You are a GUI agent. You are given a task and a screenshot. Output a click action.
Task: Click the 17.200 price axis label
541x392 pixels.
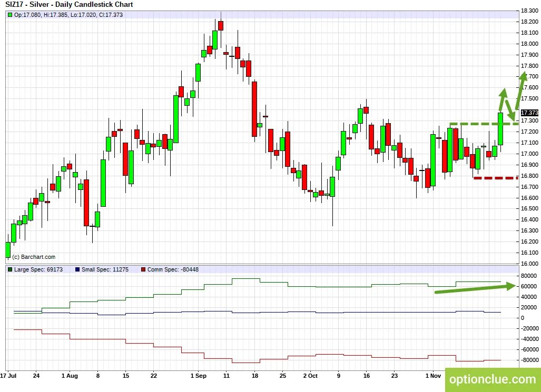530,132
